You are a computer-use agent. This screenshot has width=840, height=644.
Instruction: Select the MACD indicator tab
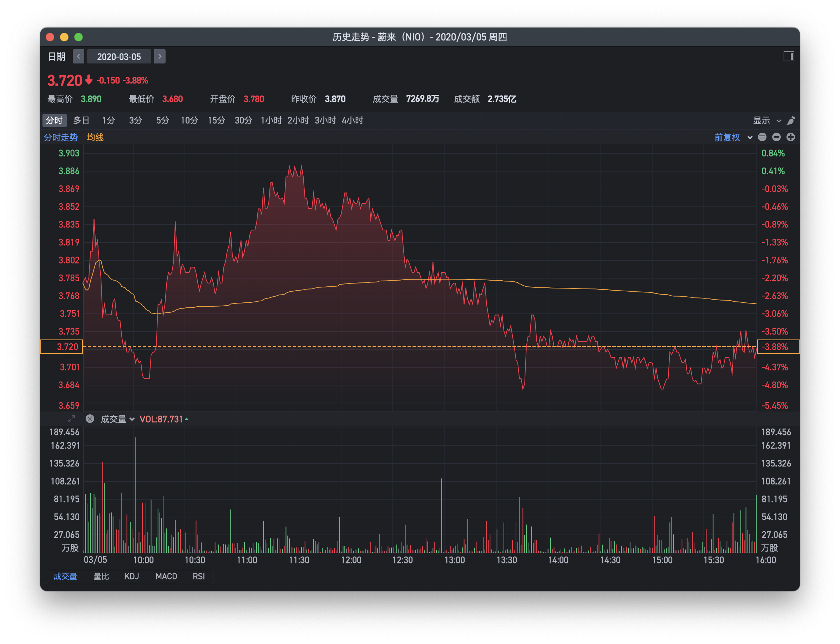(x=166, y=576)
